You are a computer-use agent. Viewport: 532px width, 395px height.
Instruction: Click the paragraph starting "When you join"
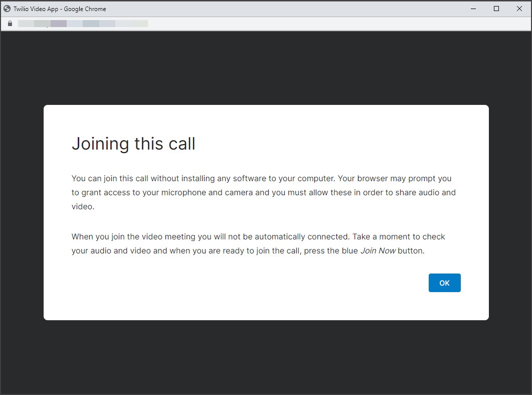pos(258,243)
